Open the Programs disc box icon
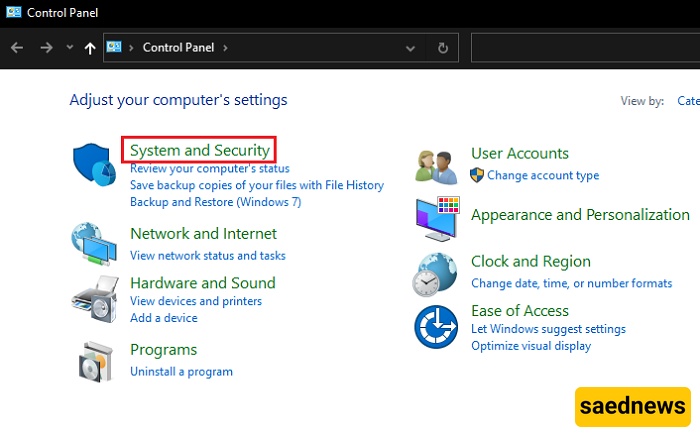The height and width of the screenshot is (436, 700). coord(95,361)
